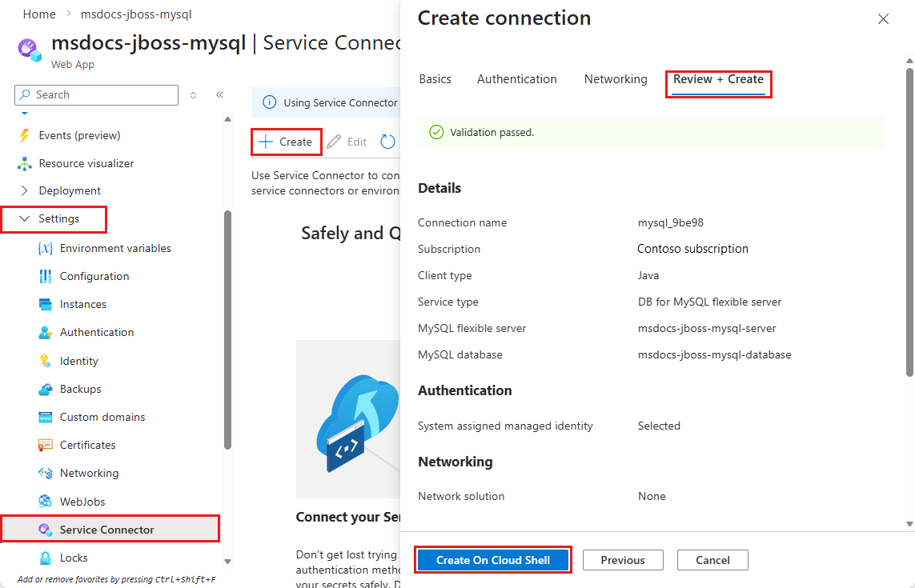Screen dimensions: 915x588
Task: Click the Custom domains icon
Action: [x=45, y=417]
